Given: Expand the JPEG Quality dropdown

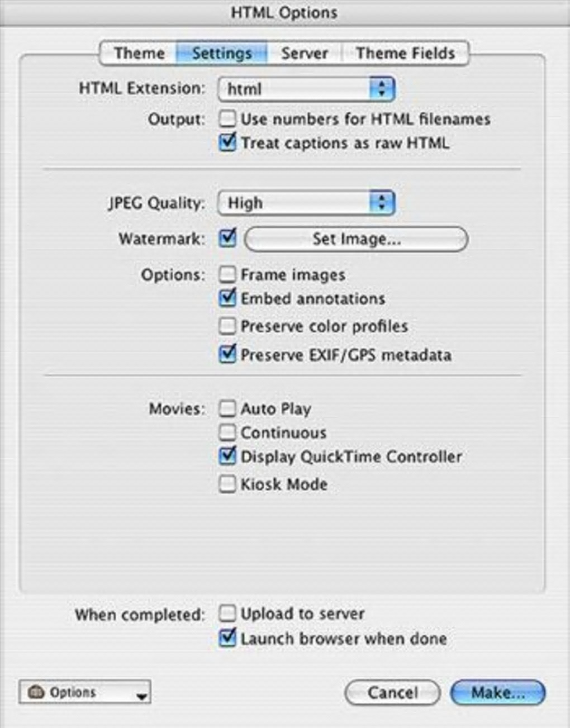Looking at the screenshot, I should (306, 203).
